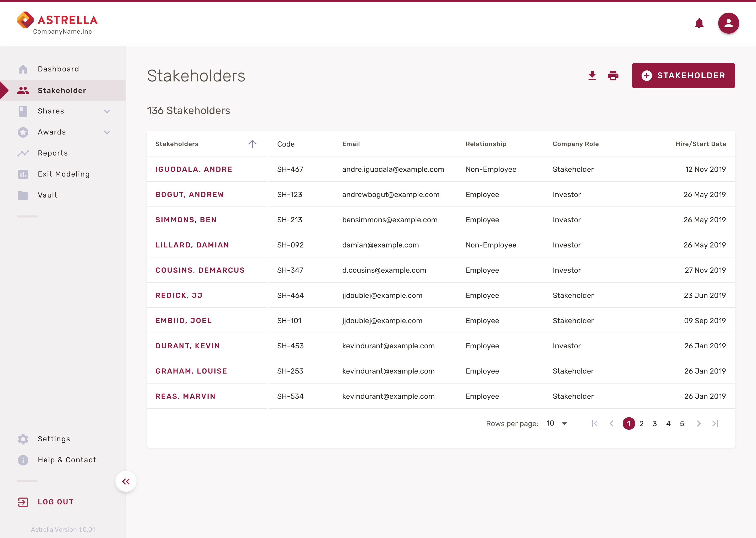Click the notification bell icon

click(x=699, y=24)
